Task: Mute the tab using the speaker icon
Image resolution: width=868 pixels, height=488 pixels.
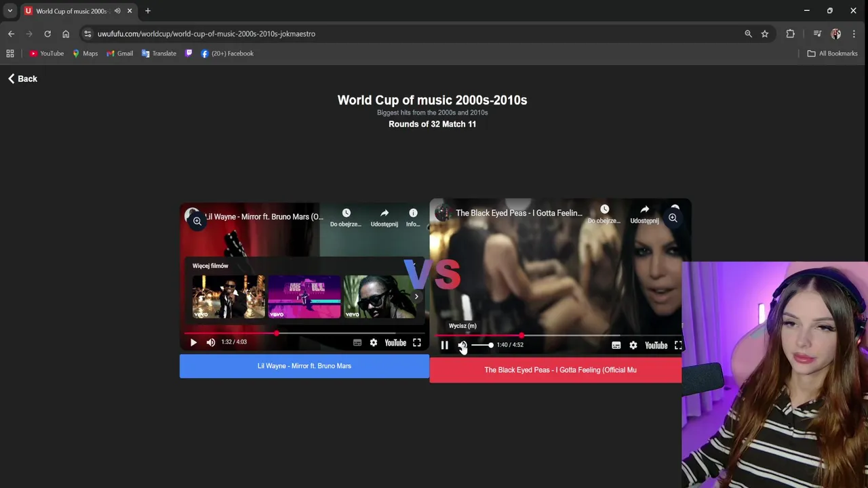Action: click(117, 11)
